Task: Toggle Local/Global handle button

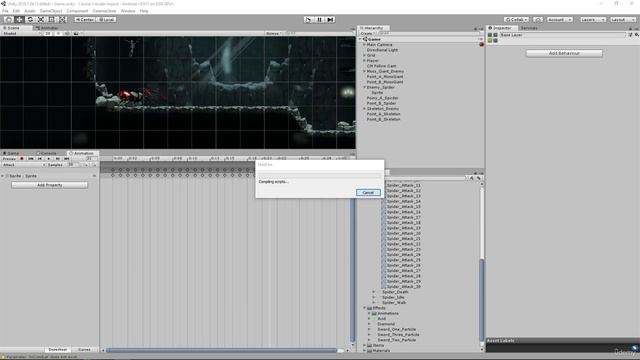Action: click(x=106, y=19)
